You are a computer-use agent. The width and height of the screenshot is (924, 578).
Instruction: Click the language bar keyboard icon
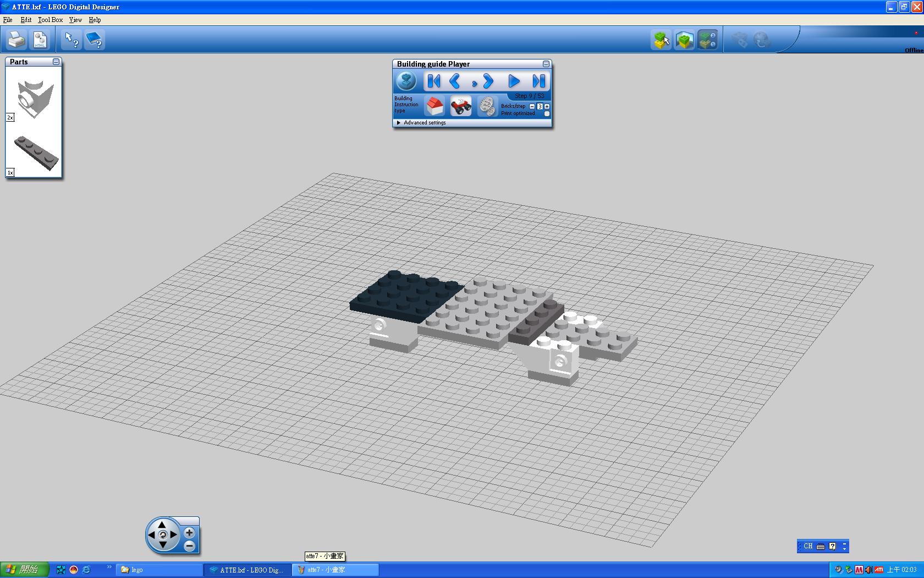tap(821, 547)
